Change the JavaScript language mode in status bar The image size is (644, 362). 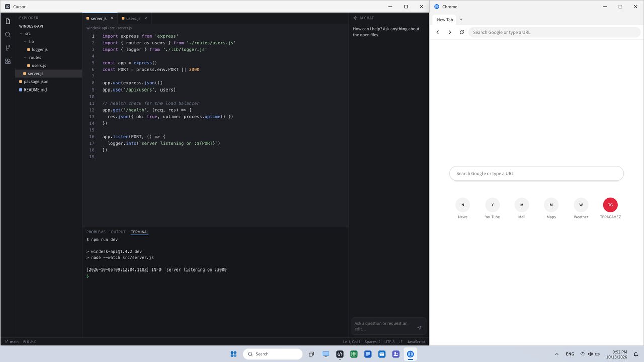click(x=416, y=342)
